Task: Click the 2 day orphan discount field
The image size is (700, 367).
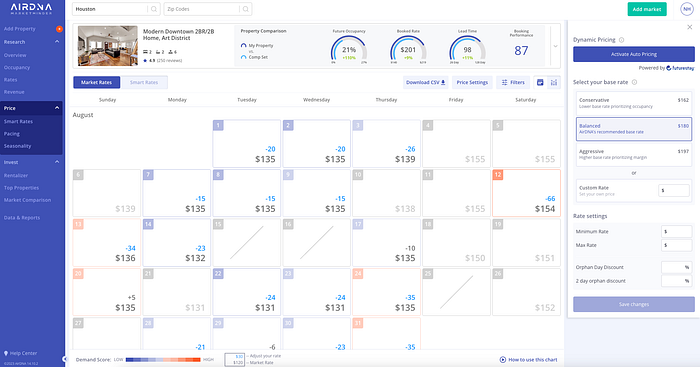Action: click(x=676, y=281)
